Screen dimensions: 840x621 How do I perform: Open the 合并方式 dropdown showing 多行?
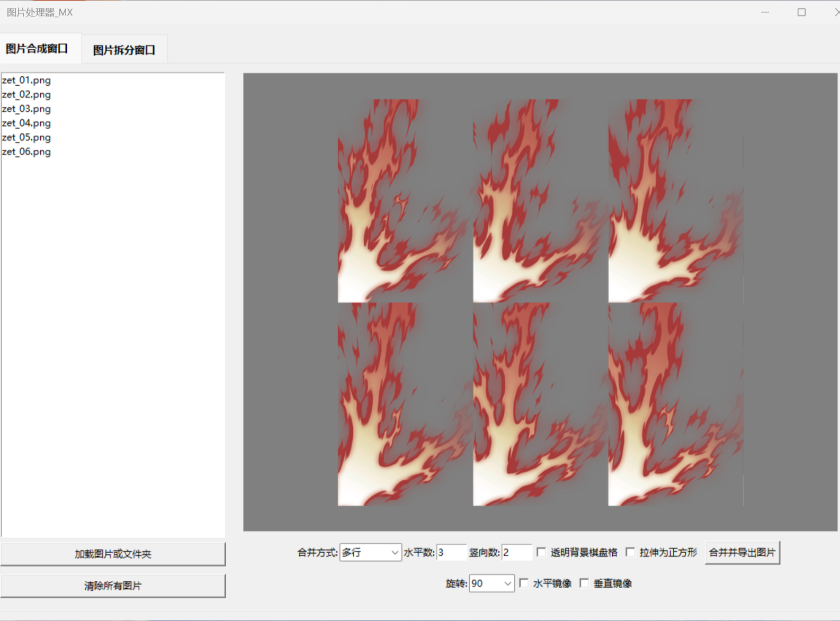370,553
